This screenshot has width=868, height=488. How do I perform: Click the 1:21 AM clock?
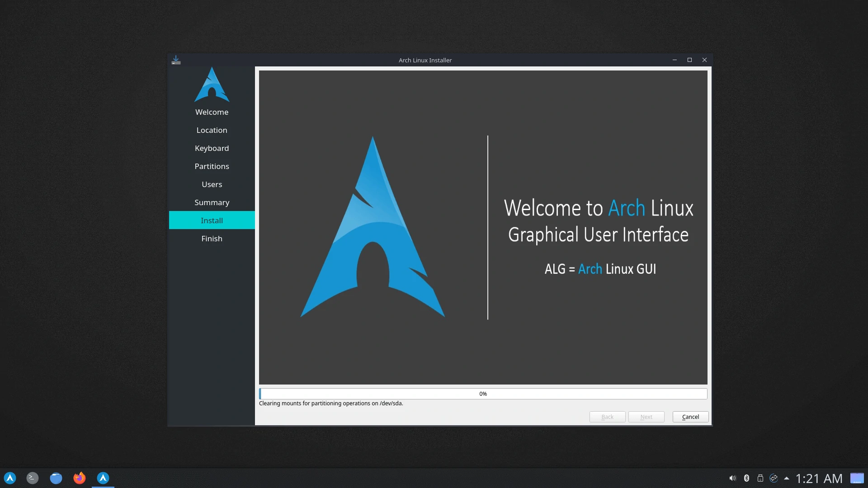(819, 478)
